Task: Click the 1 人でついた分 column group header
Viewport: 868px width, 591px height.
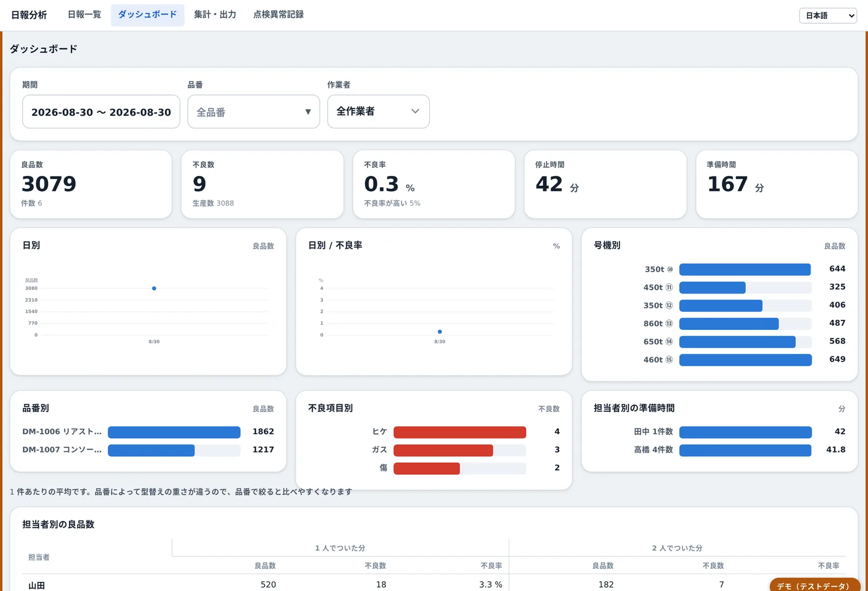Action: [x=340, y=548]
